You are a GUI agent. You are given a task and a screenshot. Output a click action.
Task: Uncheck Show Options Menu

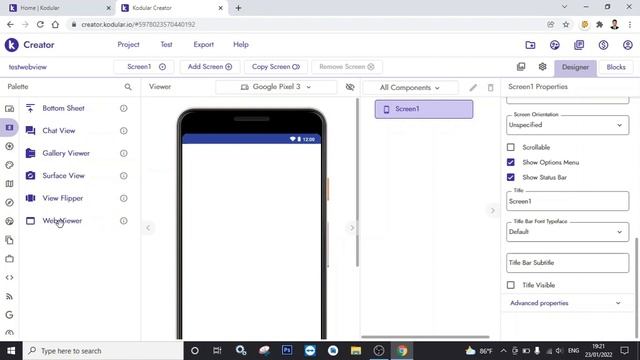[511, 162]
